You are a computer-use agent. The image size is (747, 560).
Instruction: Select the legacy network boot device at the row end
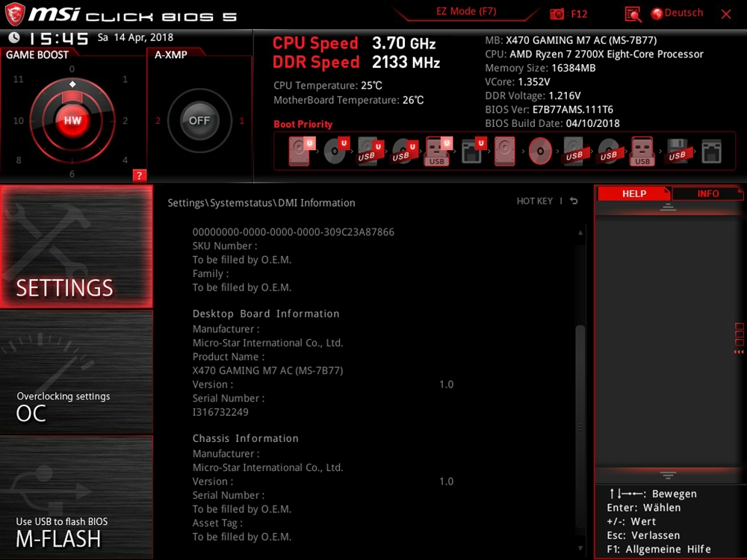point(711,152)
